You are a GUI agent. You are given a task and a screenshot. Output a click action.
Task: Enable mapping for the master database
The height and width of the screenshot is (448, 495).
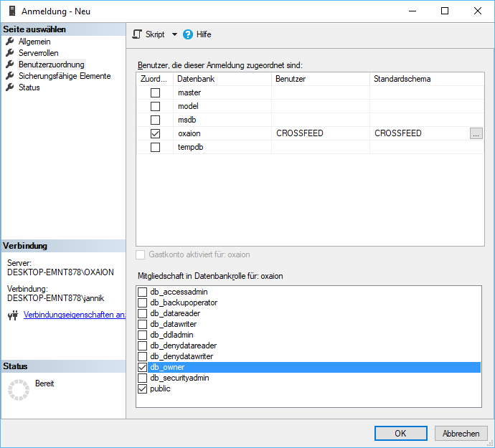[x=155, y=93]
